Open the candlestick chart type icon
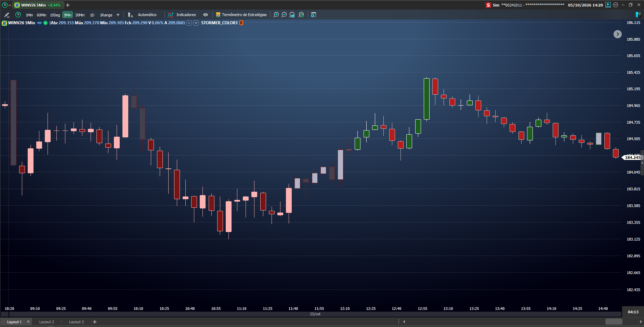Screen dimensions: 644x327 [130, 15]
